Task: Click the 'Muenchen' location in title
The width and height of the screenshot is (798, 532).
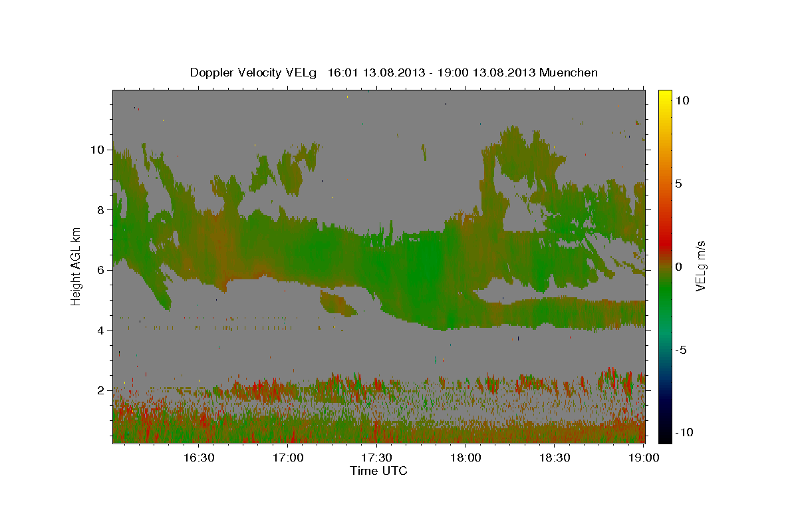Action: point(569,72)
